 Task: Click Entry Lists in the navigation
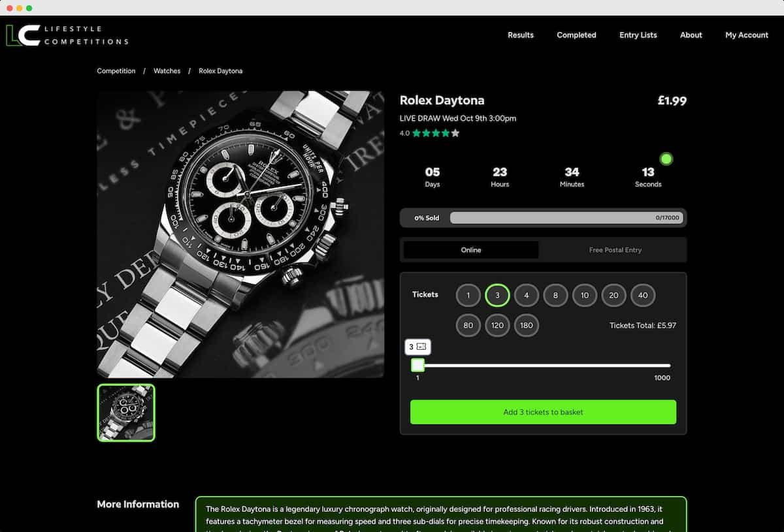(638, 35)
